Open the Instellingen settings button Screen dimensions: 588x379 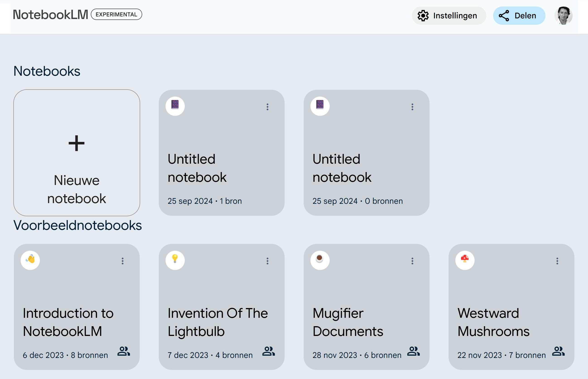click(449, 15)
